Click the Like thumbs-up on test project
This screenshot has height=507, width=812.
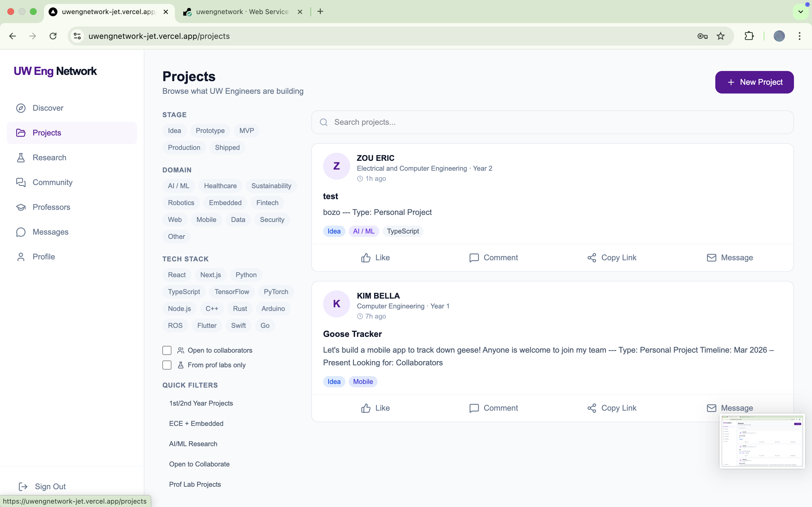click(366, 257)
